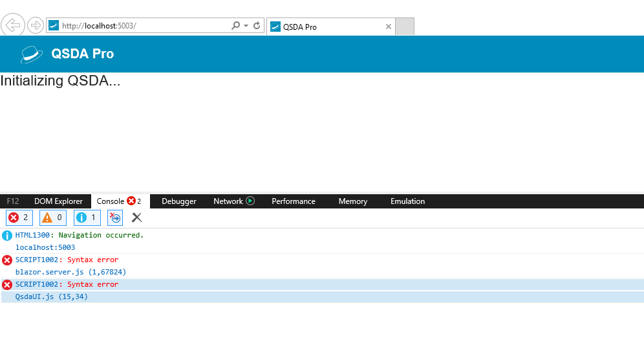Click the QSDA Pro hat logo
The height and width of the screenshot is (358, 644).
31,54
